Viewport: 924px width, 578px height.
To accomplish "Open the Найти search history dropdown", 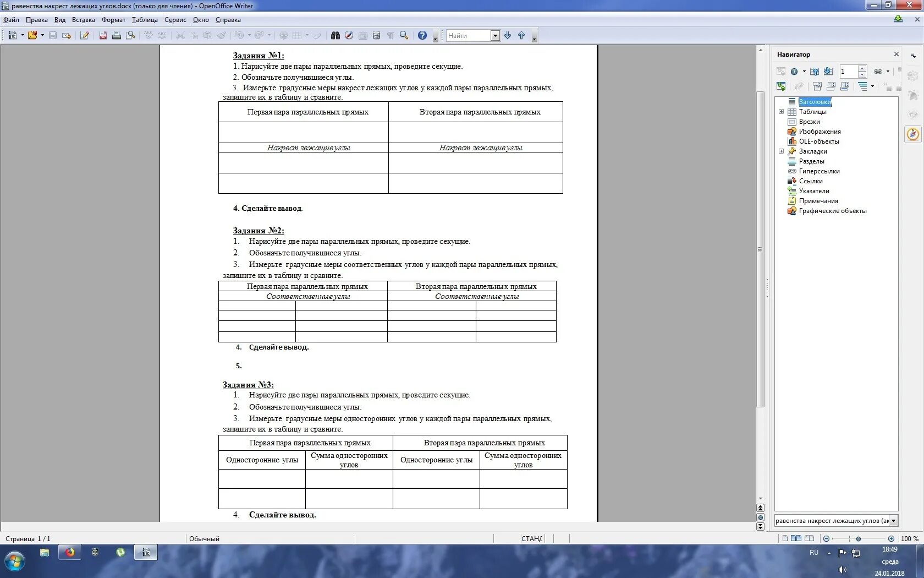I will [x=495, y=35].
